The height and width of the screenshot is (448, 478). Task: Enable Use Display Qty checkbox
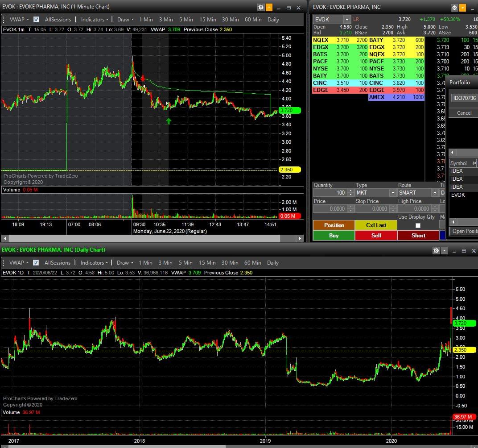[418, 225]
